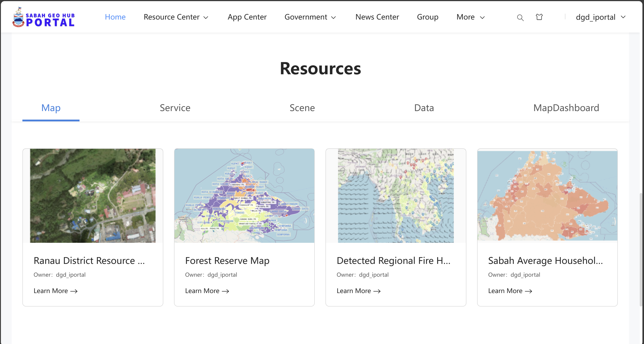This screenshot has height=344, width=644.
Task: Click the arrow on Ranau District Learn More
Action: [74, 291]
